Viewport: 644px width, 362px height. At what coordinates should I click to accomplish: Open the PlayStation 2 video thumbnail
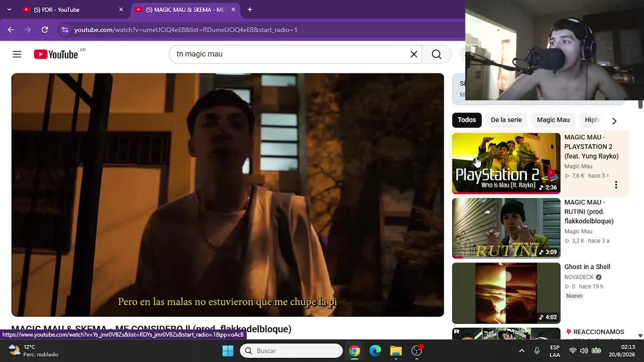click(506, 163)
